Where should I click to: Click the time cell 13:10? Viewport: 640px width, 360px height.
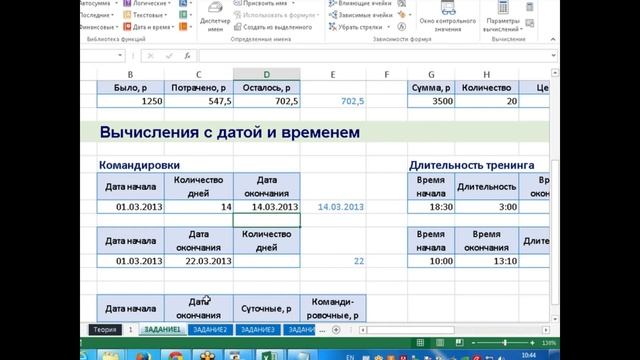pyautogui.click(x=487, y=261)
